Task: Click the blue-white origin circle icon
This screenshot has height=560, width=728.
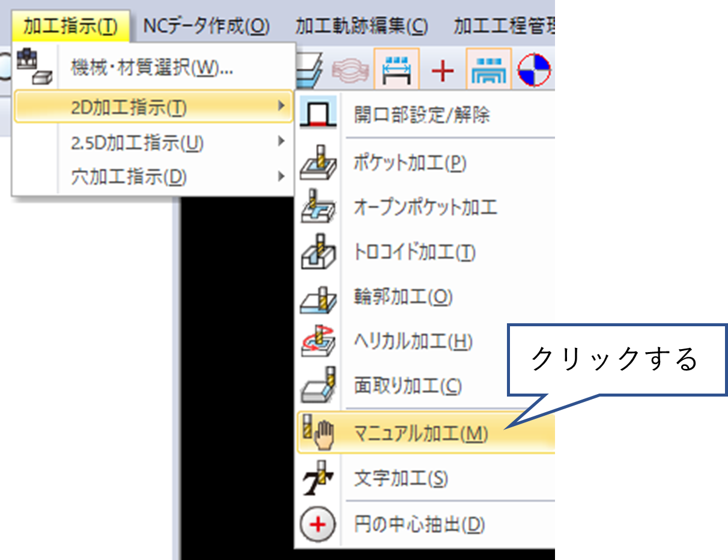Action: coord(535,69)
